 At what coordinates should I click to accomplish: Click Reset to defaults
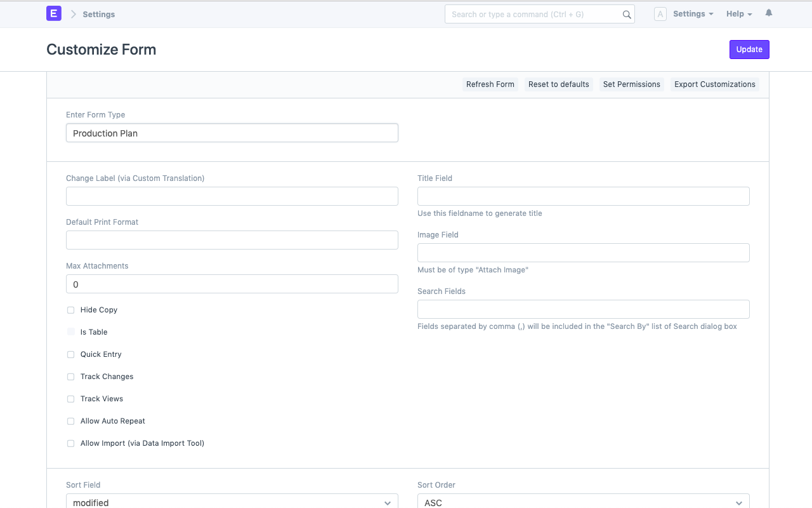click(558, 84)
